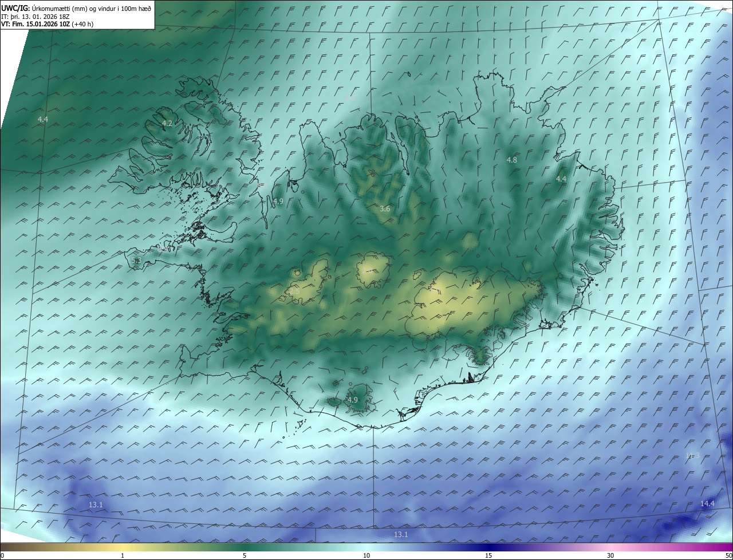The height and width of the screenshot is (560, 733).
Task: Click the 14.4 value over the southeast ocean
Action: coord(707,503)
